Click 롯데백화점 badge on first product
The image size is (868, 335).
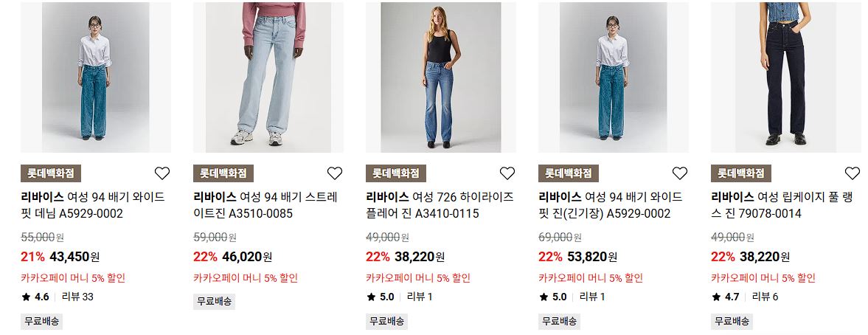(51, 173)
